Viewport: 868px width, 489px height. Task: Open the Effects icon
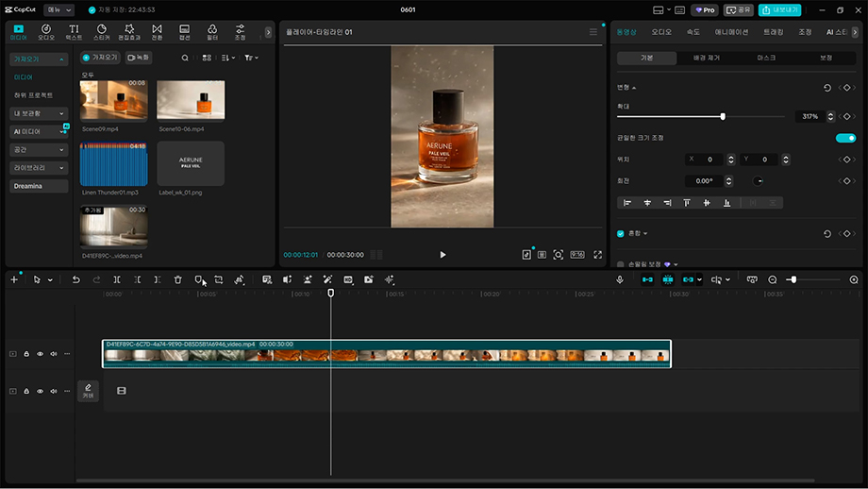[x=129, y=32]
